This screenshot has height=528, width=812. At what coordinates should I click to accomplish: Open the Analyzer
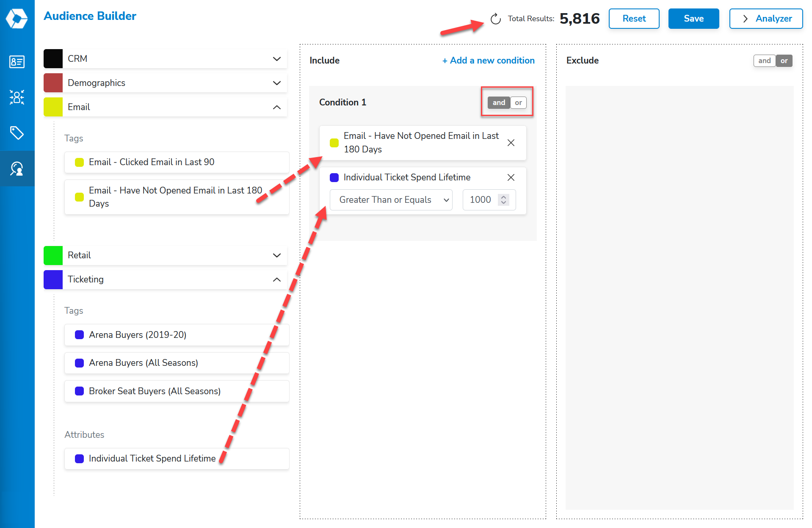(x=766, y=19)
